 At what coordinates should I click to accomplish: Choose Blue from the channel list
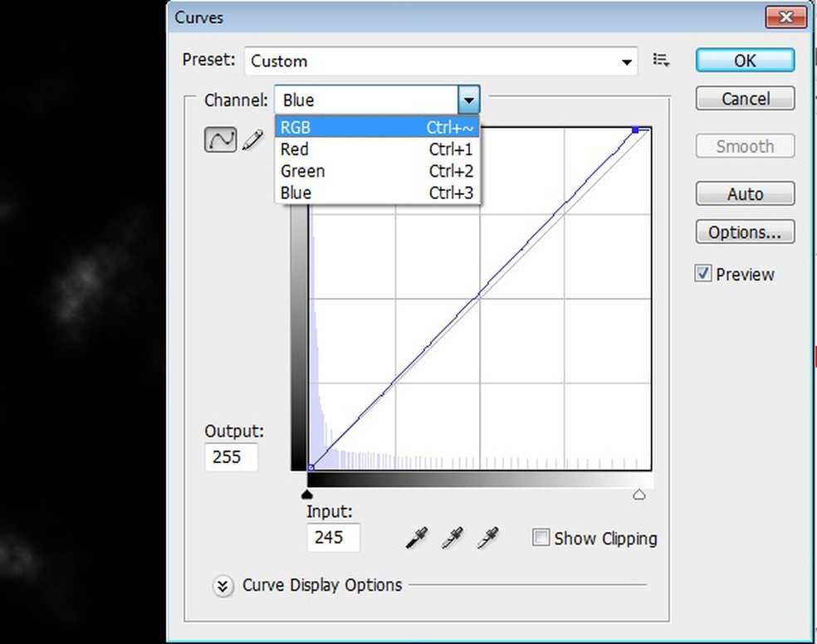[x=377, y=193]
